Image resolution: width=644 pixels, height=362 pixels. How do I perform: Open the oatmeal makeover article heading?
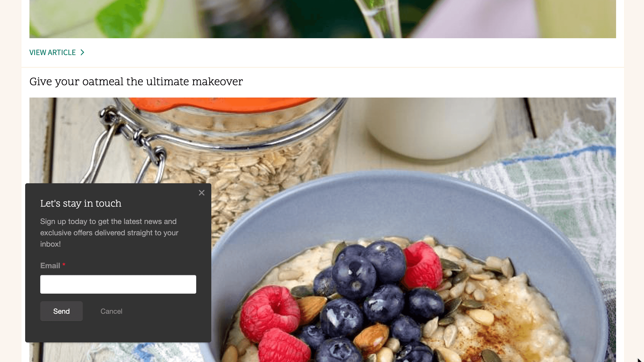point(136,82)
